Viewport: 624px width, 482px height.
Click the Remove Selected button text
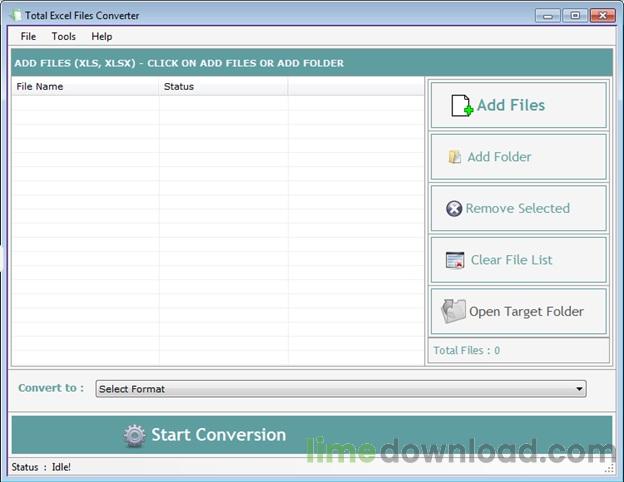pos(518,208)
